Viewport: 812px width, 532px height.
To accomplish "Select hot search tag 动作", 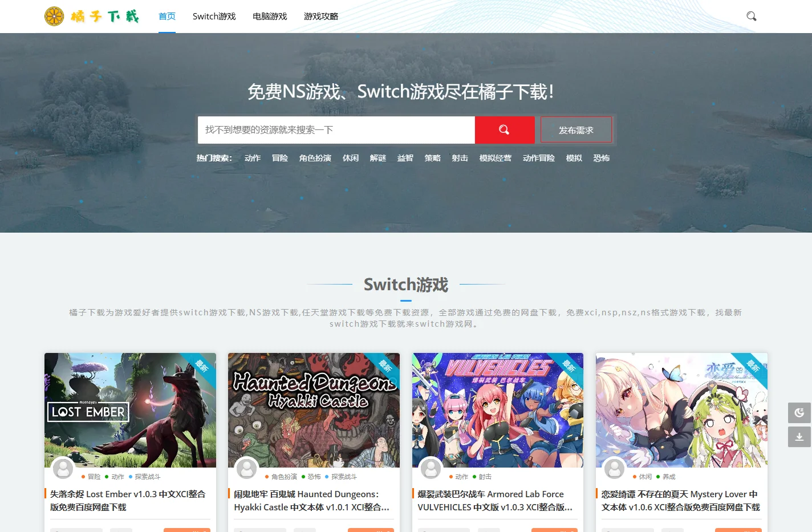I will (253, 158).
